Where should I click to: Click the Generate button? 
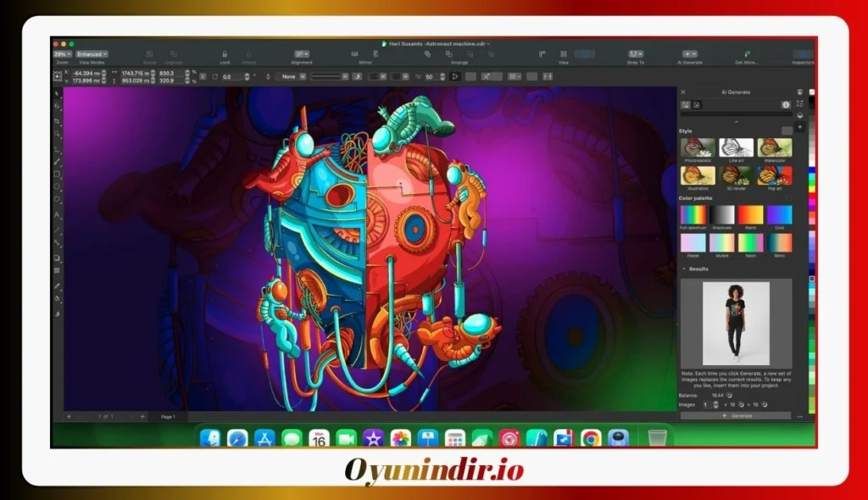[736, 416]
